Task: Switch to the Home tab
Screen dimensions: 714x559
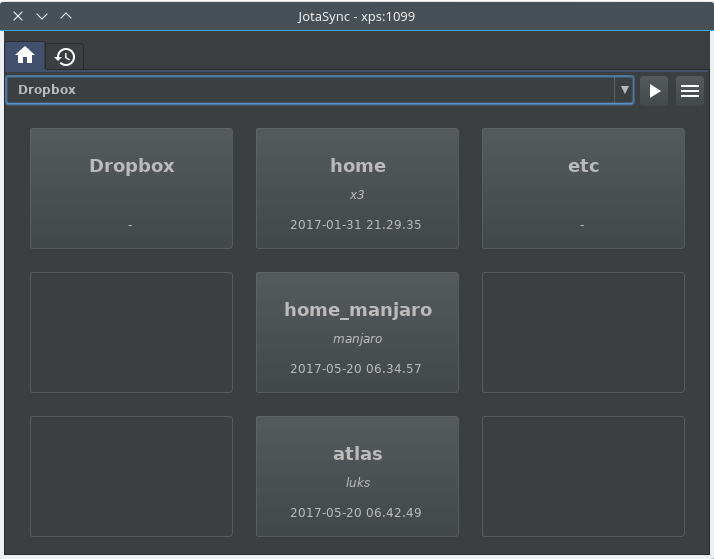Action: point(25,56)
